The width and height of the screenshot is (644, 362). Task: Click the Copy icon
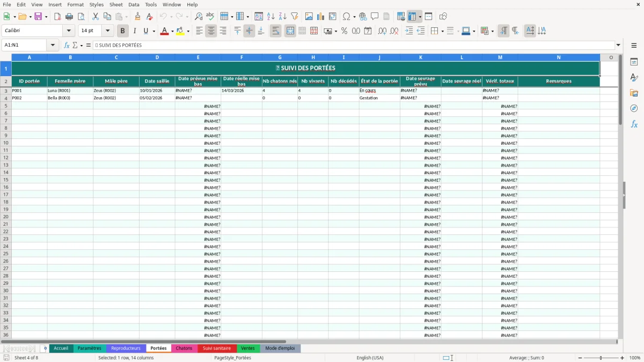pos(107,17)
